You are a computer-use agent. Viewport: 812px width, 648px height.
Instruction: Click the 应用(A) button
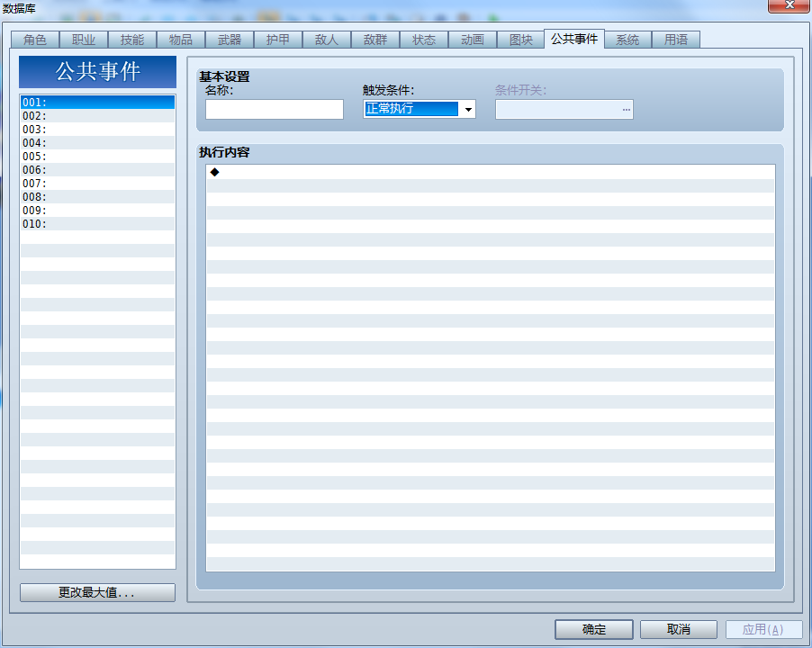(763, 629)
